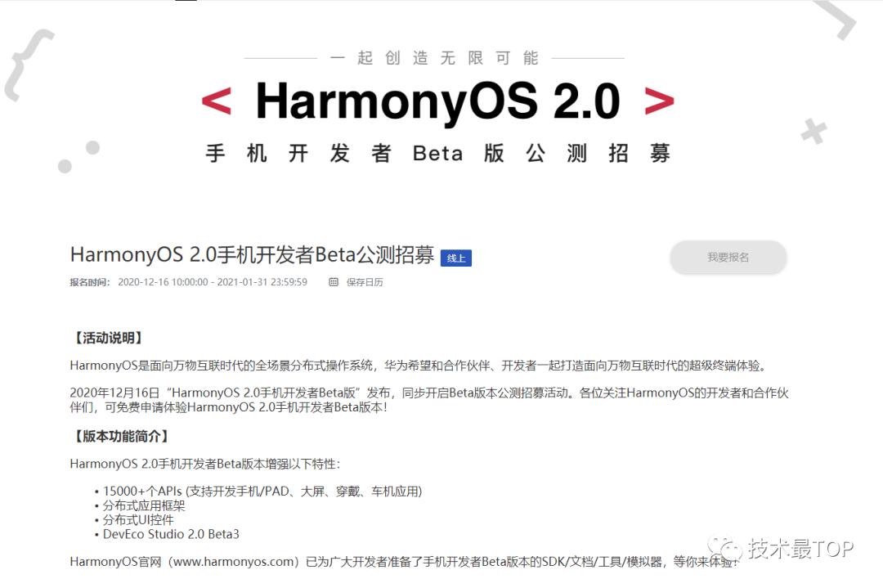Click the WeChat logo in the watermark
The height and width of the screenshot is (588, 883).
(x=725, y=547)
